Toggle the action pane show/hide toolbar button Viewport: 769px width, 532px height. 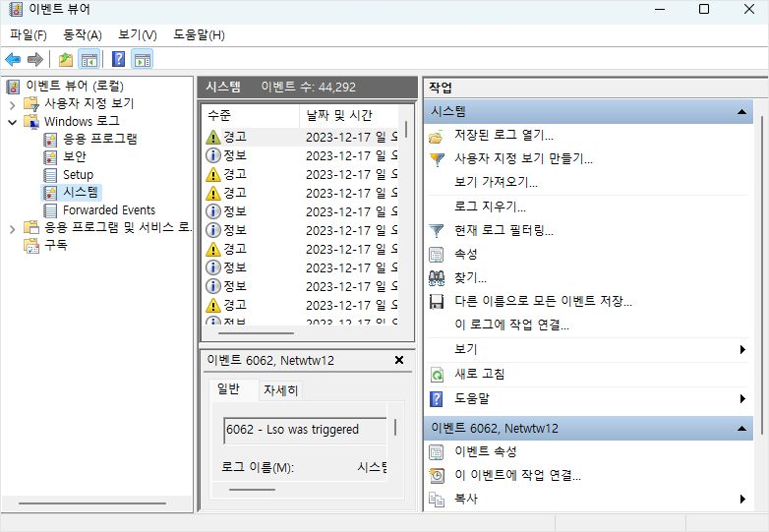coord(142,60)
